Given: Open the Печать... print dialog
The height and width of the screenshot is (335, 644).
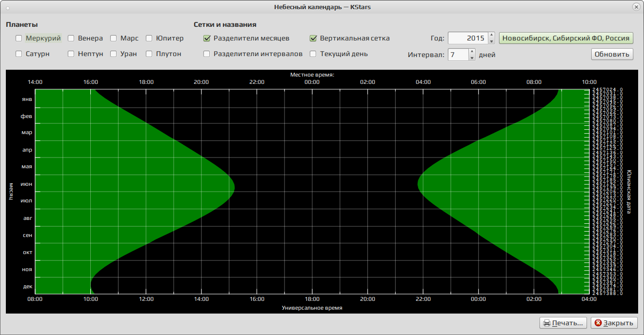Looking at the screenshot, I should pyautogui.click(x=563, y=323).
